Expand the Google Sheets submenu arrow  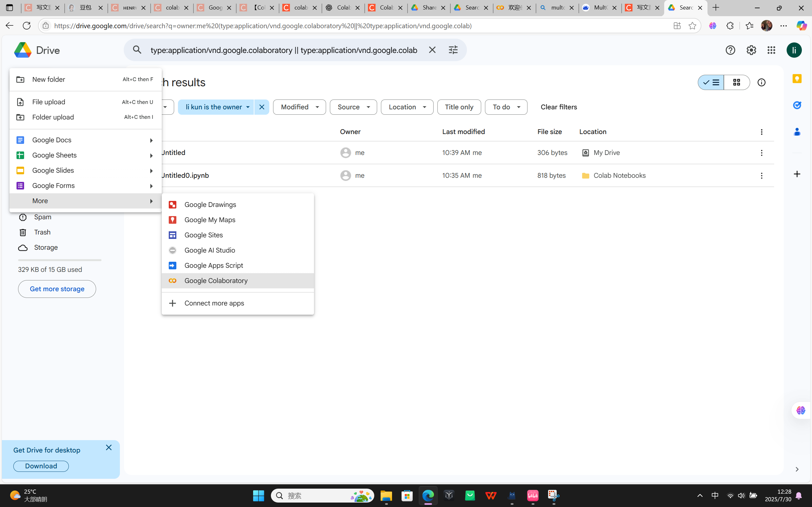pyautogui.click(x=151, y=156)
